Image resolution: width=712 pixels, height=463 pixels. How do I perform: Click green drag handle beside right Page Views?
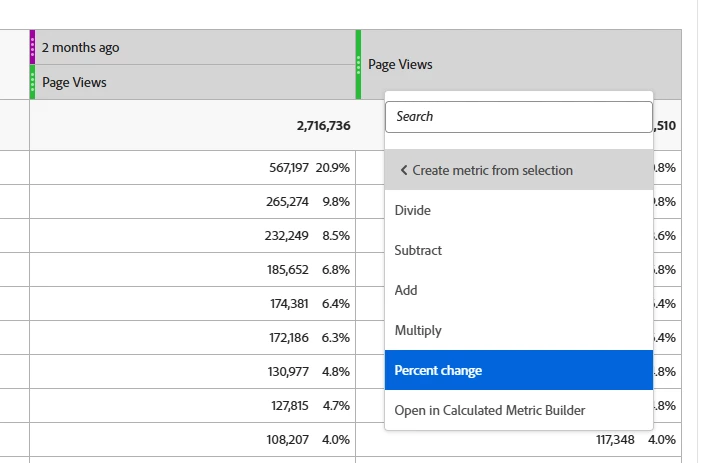358,64
